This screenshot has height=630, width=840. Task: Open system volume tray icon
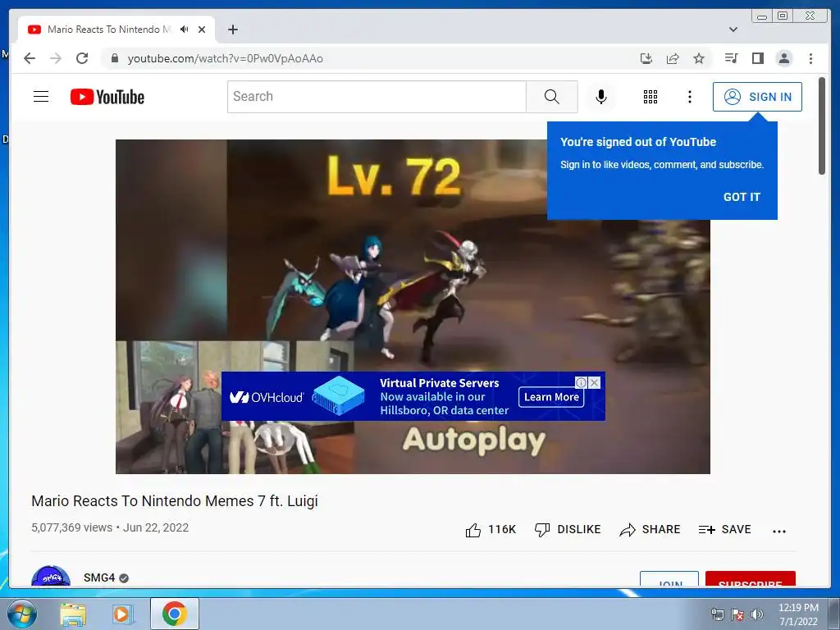(x=756, y=614)
